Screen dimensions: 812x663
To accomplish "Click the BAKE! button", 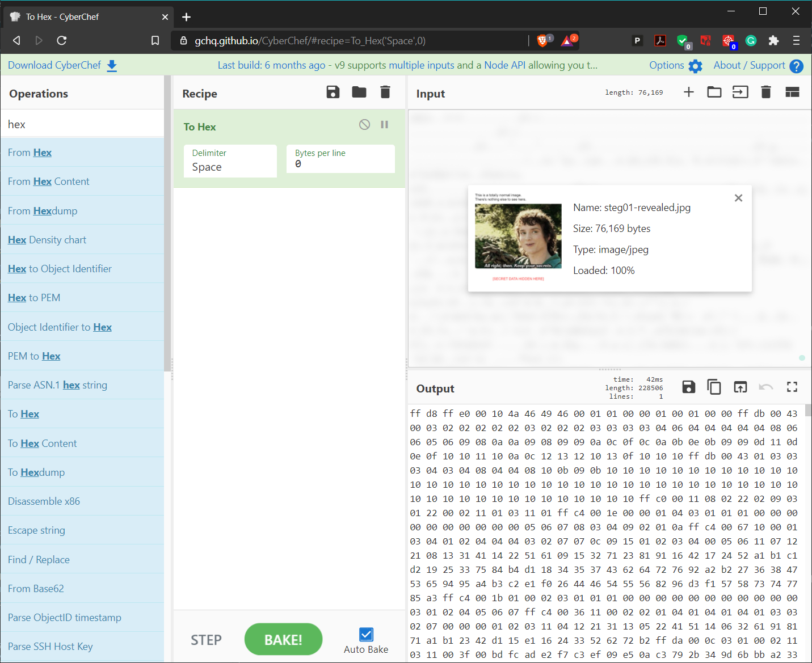I will coord(284,640).
